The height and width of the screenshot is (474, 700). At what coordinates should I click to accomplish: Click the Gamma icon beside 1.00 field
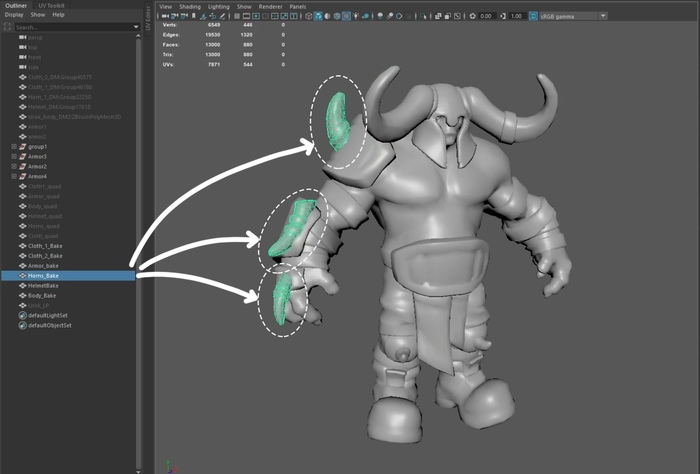(503, 16)
